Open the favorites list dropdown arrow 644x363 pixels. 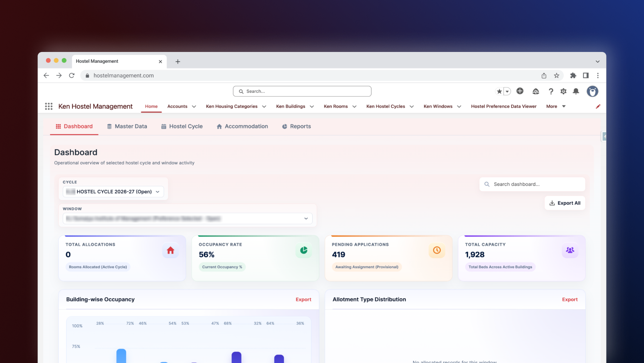(x=507, y=91)
